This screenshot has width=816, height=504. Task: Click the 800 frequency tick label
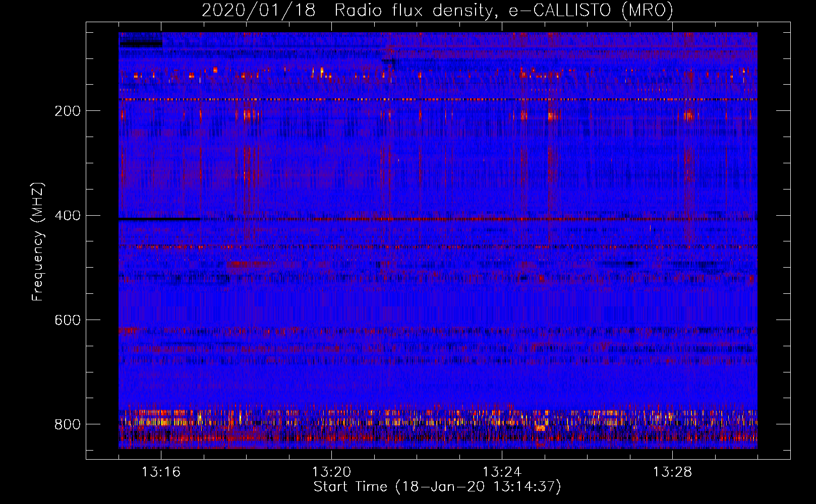click(x=68, y=424)
